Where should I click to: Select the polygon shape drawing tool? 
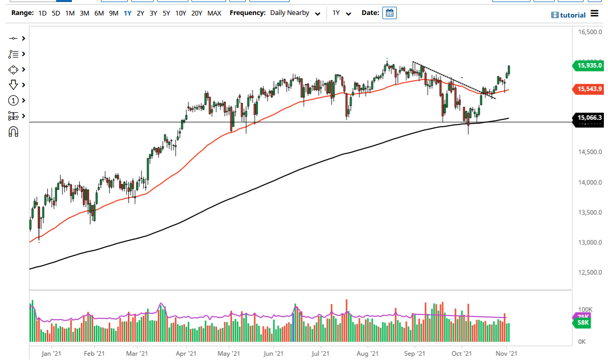point(13,69)
